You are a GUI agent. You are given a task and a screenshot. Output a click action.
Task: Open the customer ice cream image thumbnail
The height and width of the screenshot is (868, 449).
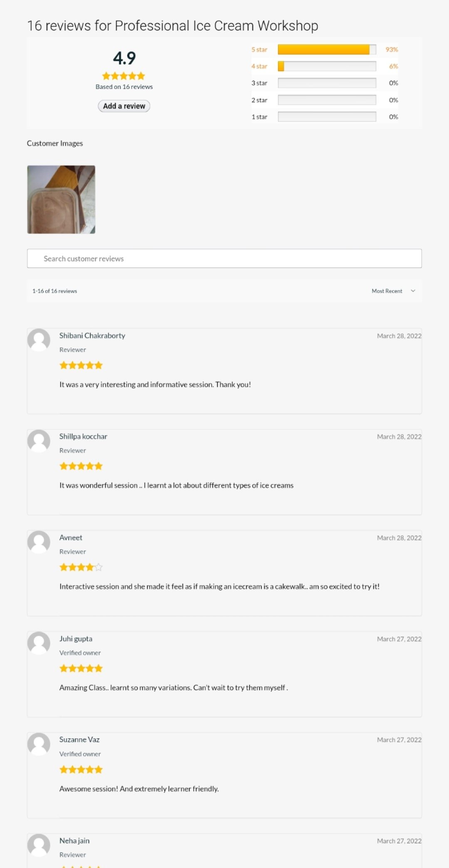pyautogui.click(x=61, y=200)
